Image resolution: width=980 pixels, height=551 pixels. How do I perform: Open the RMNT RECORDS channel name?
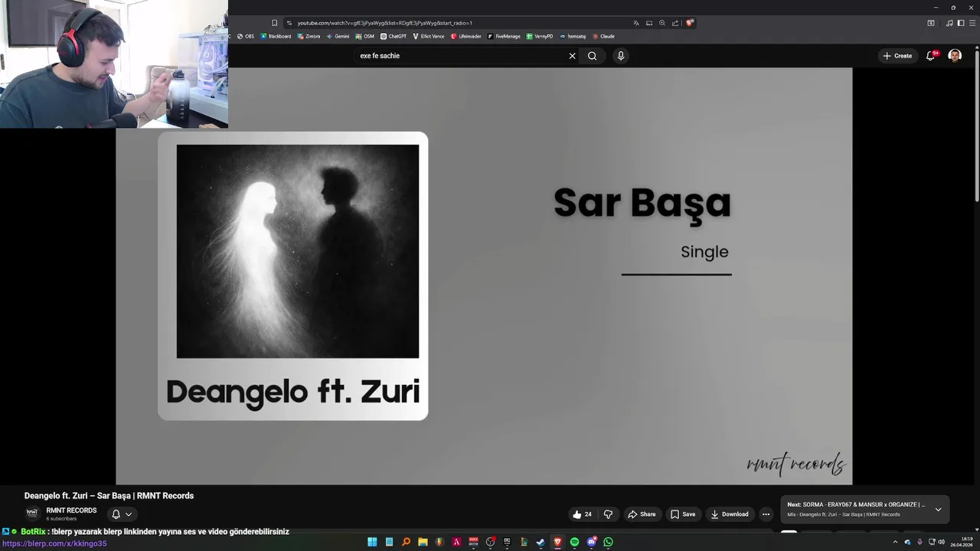[71, 510]
